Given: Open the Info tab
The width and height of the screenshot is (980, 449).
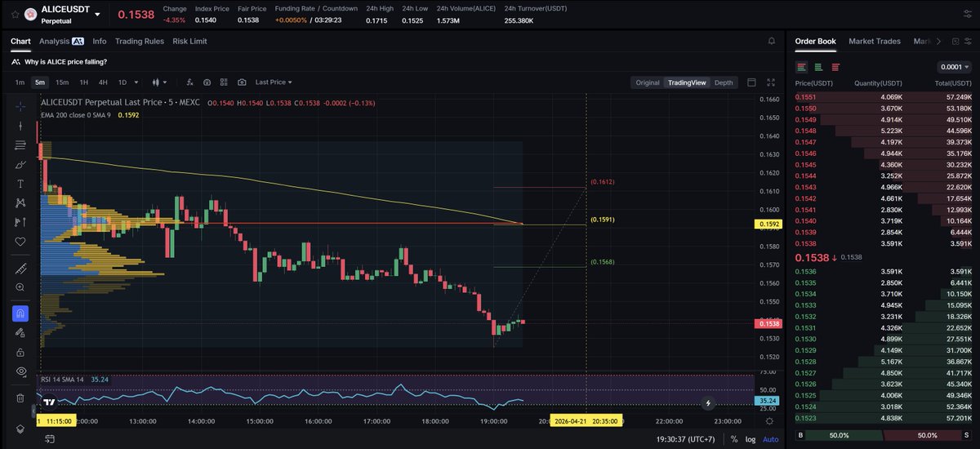Looking at the screenshot, I should [x=100, y=41].
